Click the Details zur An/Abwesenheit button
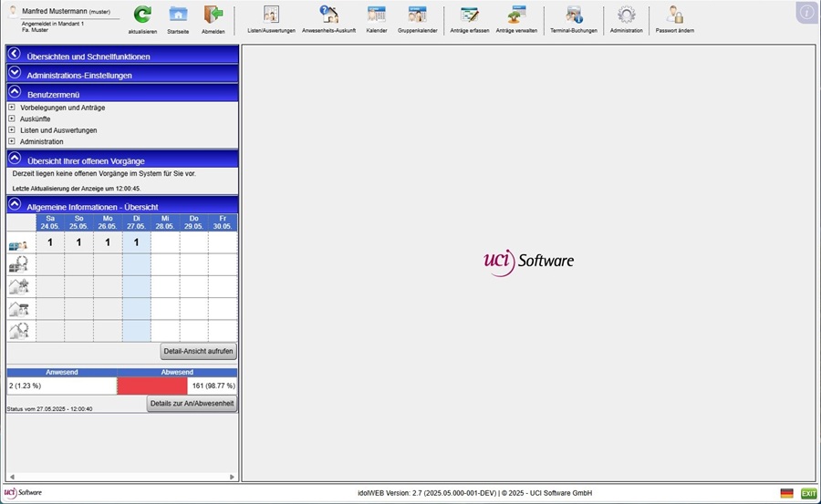 [192, 403]
